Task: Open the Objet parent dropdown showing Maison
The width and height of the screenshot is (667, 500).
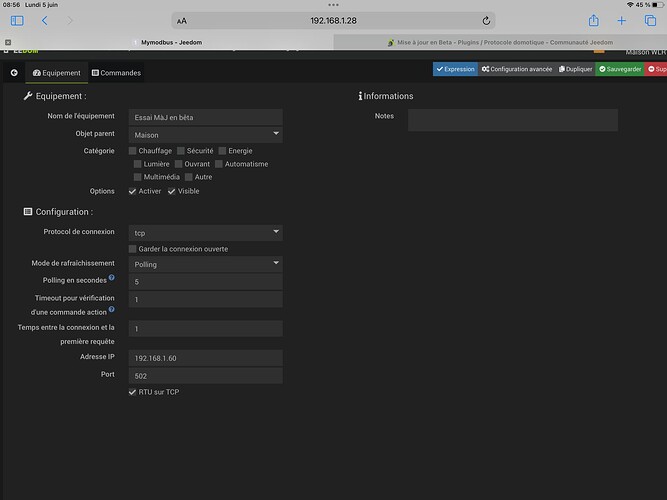Action: pyautogui.click(x=205, y=134)
